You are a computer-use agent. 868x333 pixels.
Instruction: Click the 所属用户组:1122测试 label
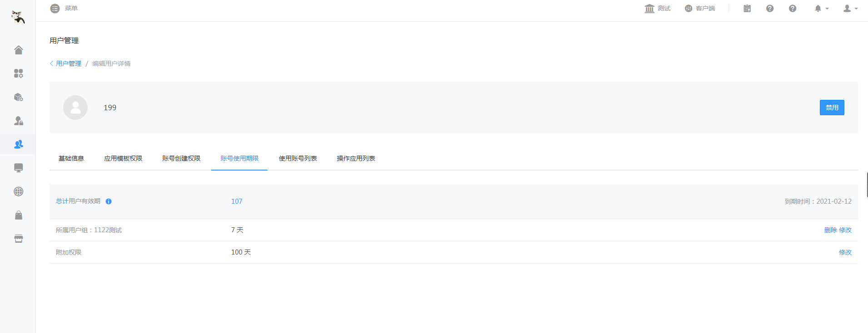[x=89, y=230]
